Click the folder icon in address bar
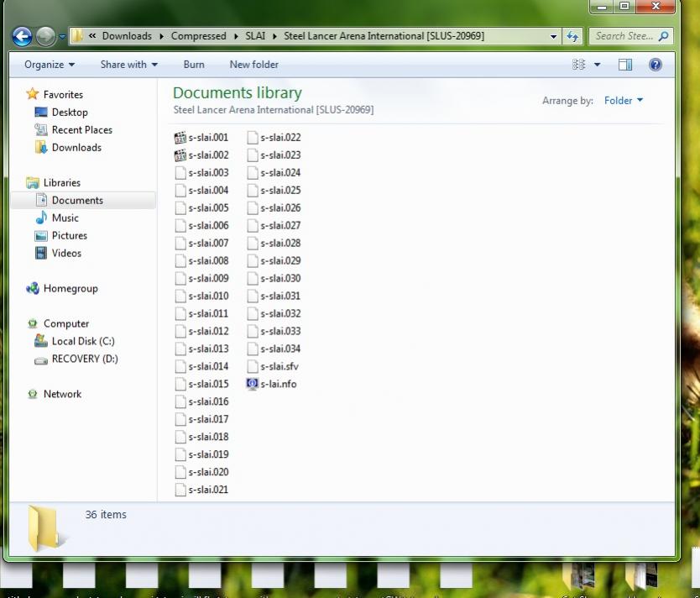The width and height of the screenshot is (700, 598). click(x=76, y=36)
